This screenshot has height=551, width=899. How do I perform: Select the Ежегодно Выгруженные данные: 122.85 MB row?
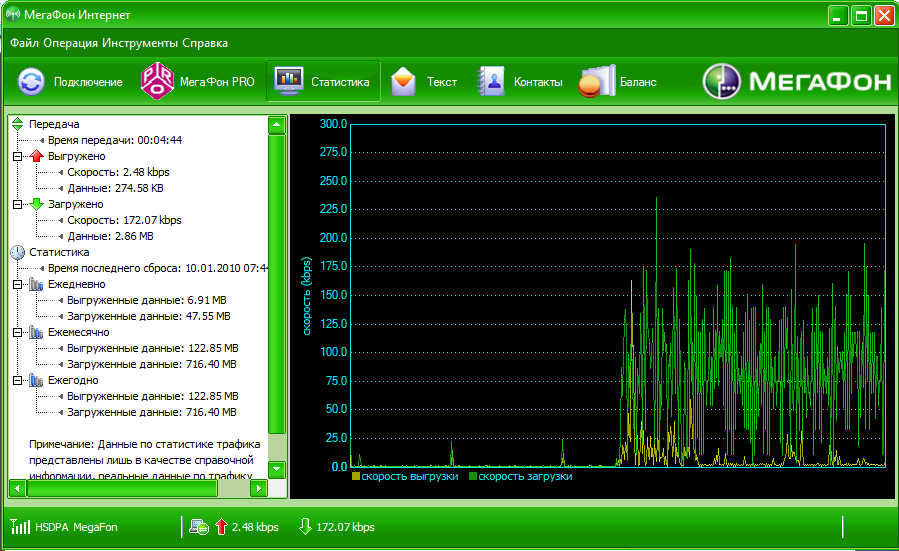click(153, 397)
